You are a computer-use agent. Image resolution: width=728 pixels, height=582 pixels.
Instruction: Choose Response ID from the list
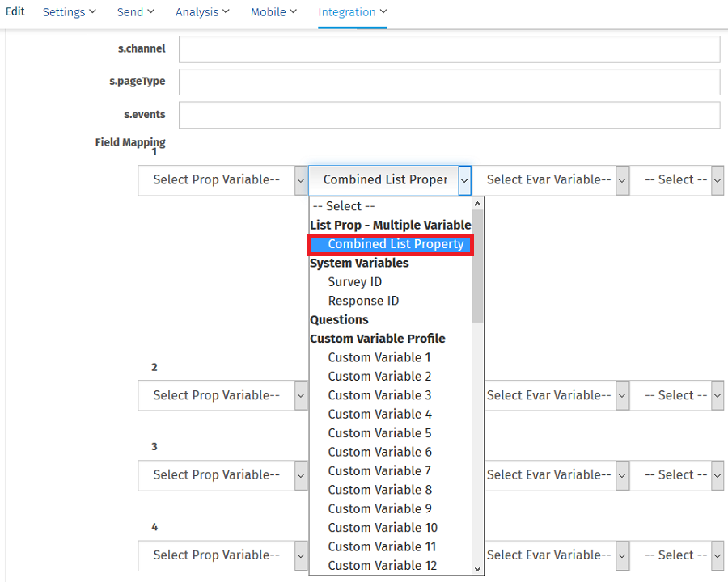click(x=363, y=301)
